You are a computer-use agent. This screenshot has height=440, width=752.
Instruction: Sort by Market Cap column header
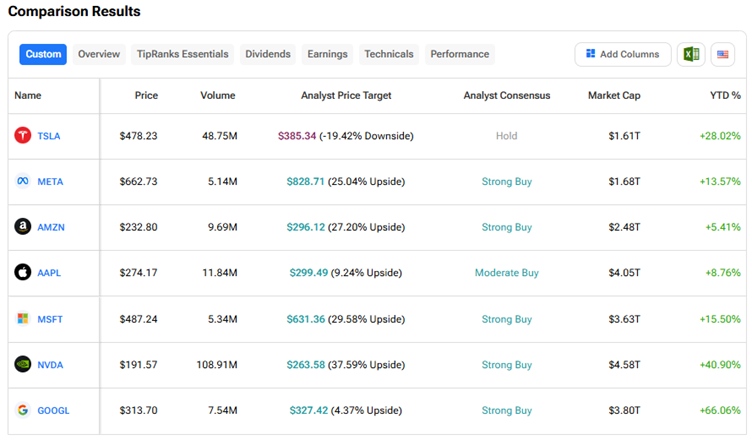614,96
